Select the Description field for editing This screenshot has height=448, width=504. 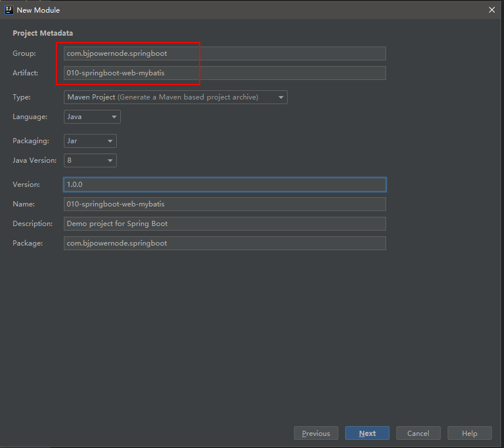(x=224, y=224)
